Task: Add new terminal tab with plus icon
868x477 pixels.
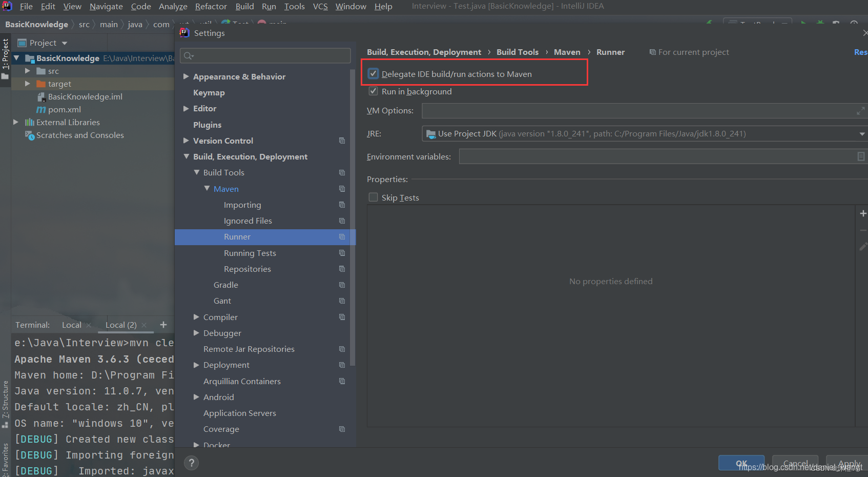Action: point(163,325)
